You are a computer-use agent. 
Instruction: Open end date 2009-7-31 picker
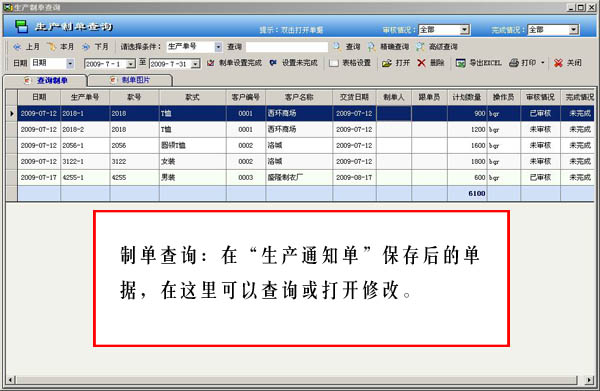196,64
